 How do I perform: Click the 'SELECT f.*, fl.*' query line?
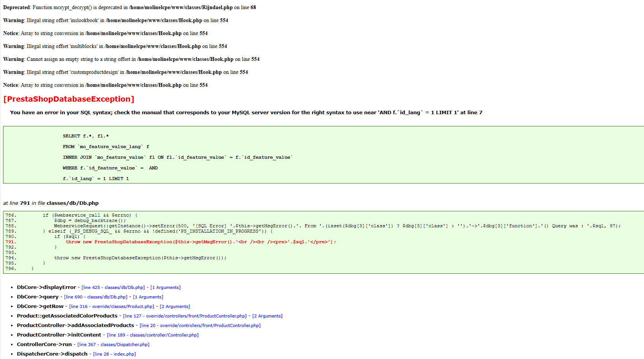[x=86, y=136]
